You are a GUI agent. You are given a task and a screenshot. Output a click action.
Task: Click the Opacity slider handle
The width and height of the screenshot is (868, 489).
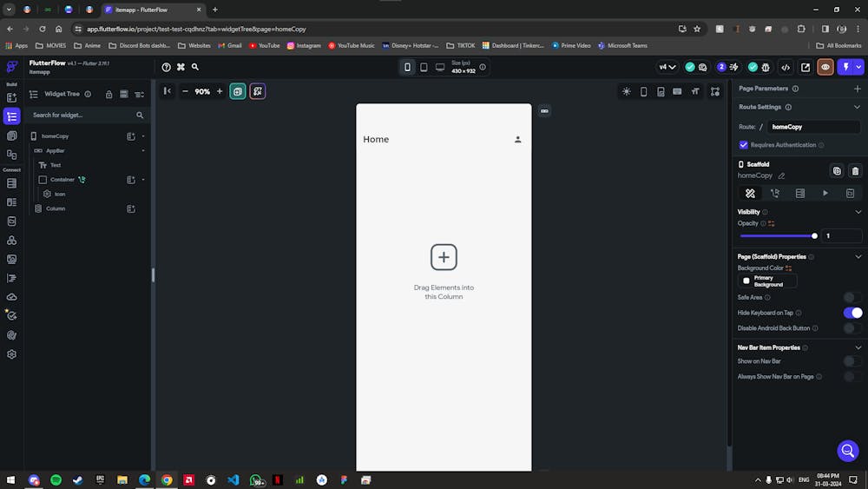(814, 236)
